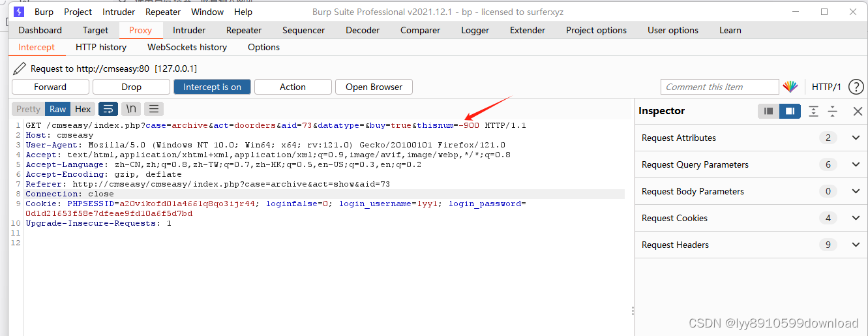
Task: Open the Burp menu
Action: (x=44, y=12)
